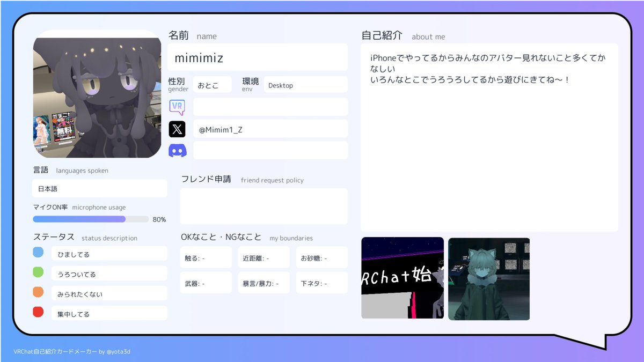Click the 暴言/暴力 boundary box
This screenshot has height=362, width=644.
click(264, 283)
